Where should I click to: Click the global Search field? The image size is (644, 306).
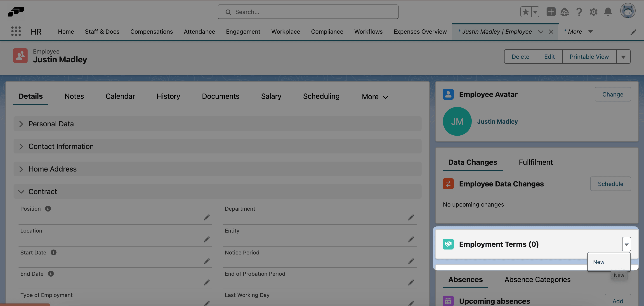click(x=308, y=12)
